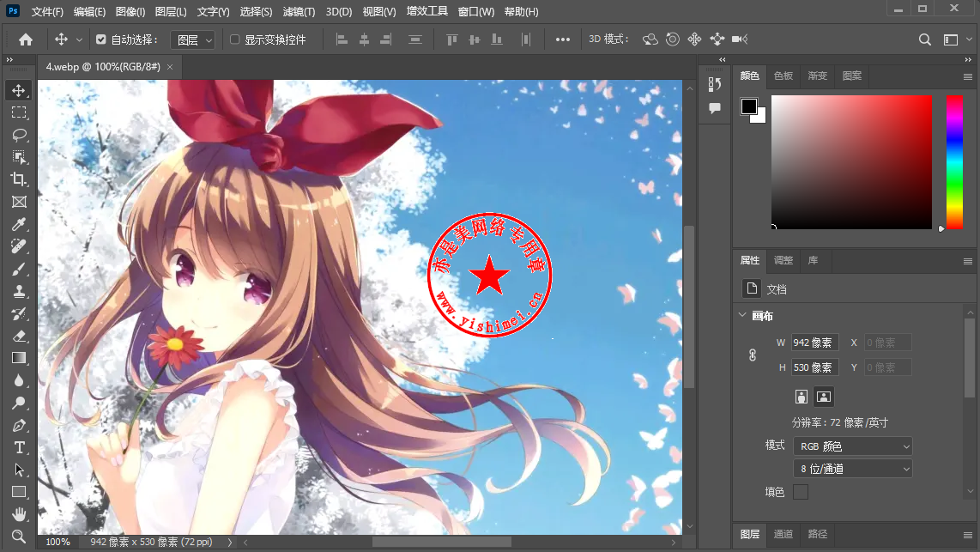The height and width of the screenshot is (552, 980).
Task: Select the Hand tool
Action: (19, 514)
